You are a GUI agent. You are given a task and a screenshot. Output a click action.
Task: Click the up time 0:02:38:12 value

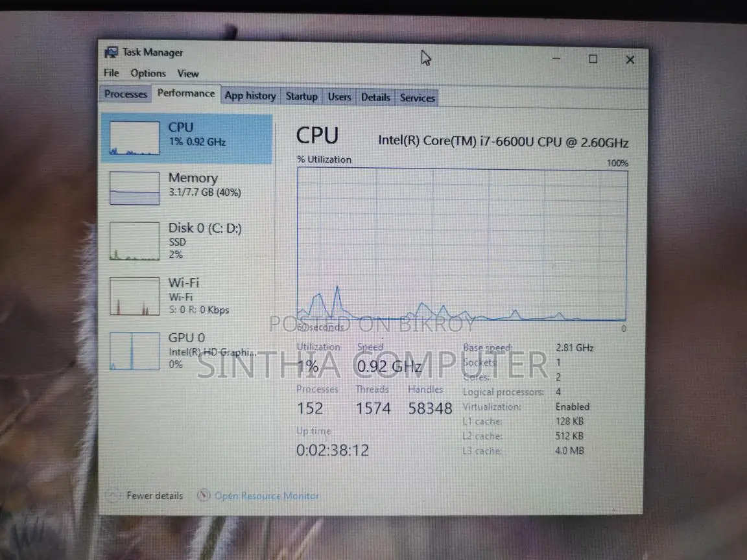click(333, 450)
